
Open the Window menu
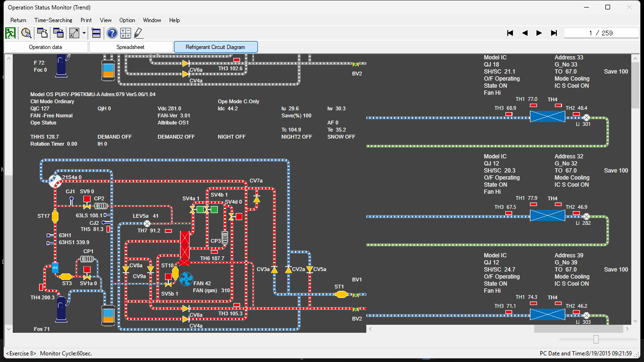pyautogui.click(x=152, y=20)
